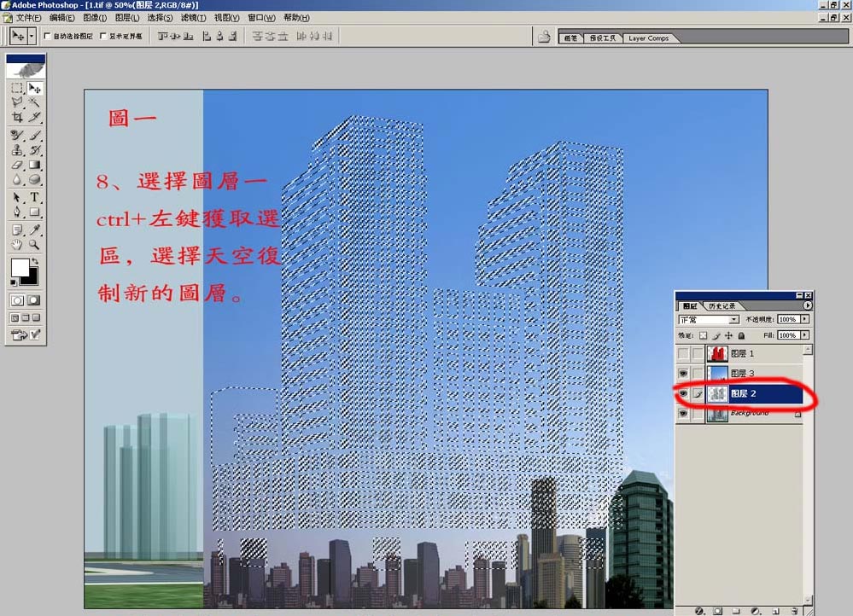Switch to Quick Mask mode
The image size is (853, 616).
[34, 300]
